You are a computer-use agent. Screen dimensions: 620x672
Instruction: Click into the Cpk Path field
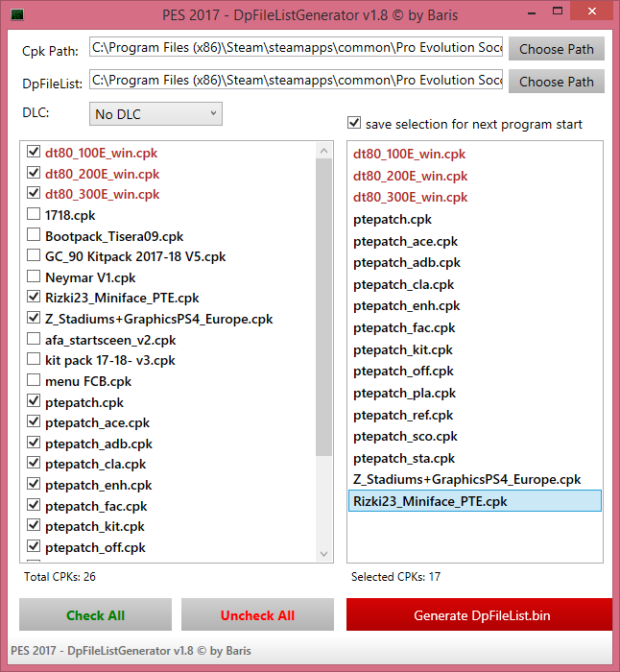pos(296,47)
